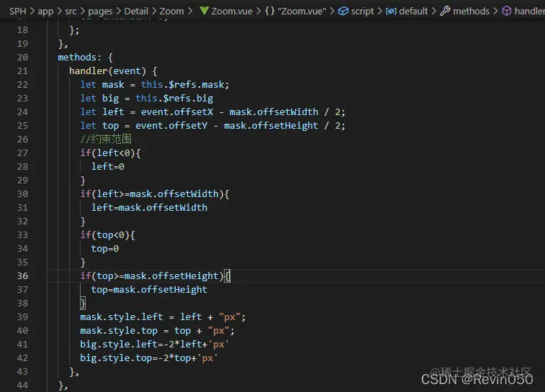Choose the pages breadcrumb folder
Viewport: 545px width, 392px height.
(x=100, y=12)
